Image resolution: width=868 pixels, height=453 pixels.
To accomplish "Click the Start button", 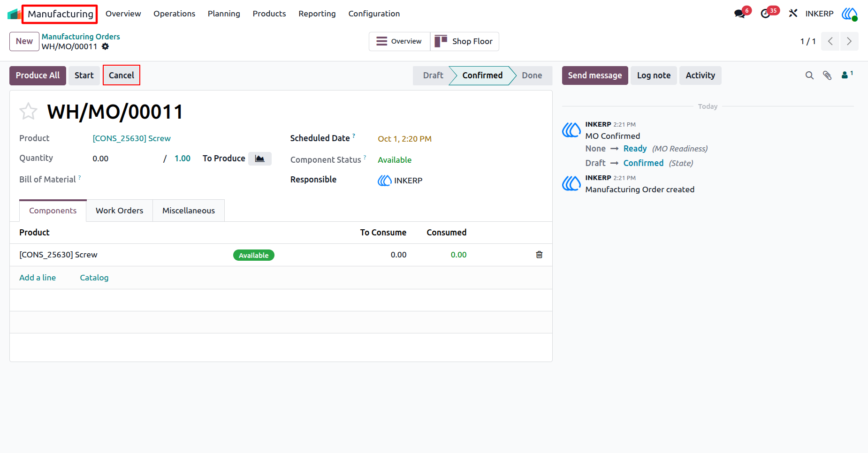I will point(84,75).
